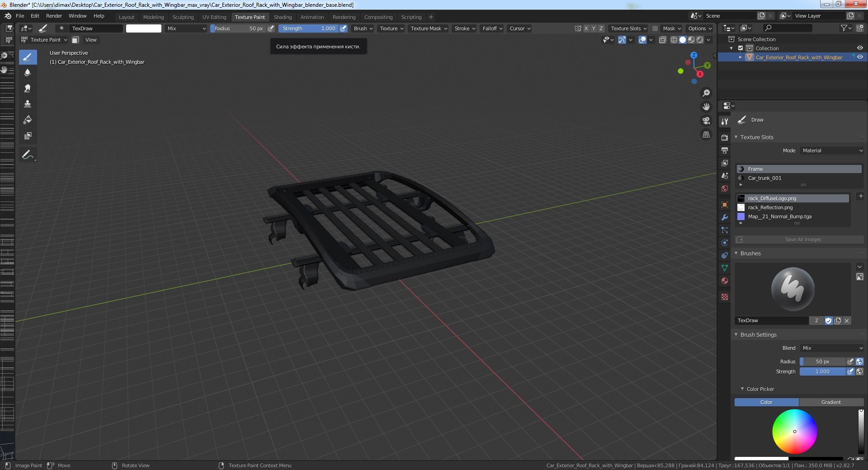Hide Car_Exterior_Roof_Rack_with_Wingbar object via eye icon
This screenshot has height=470, width=868.
pyautogui.click(x=860, y=57)
